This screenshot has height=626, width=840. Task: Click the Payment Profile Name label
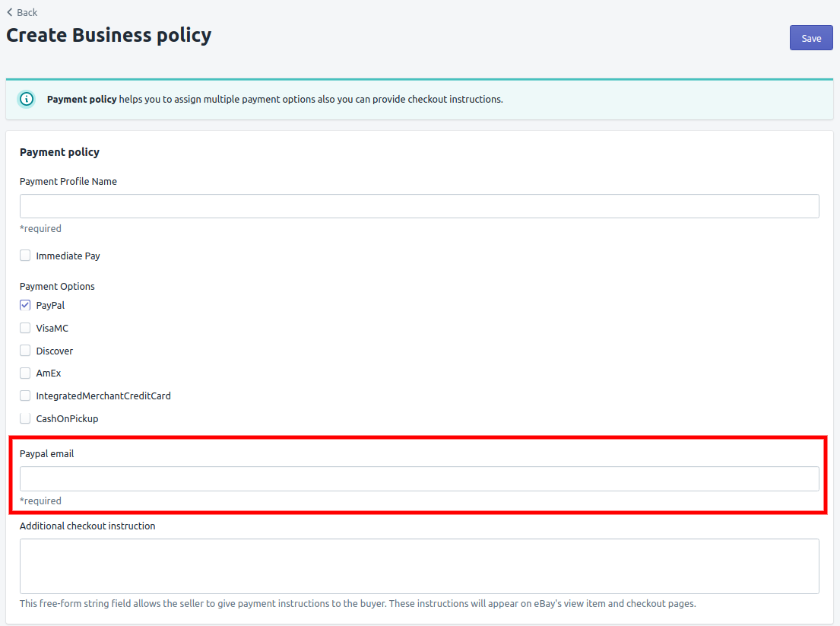[68, 181]
